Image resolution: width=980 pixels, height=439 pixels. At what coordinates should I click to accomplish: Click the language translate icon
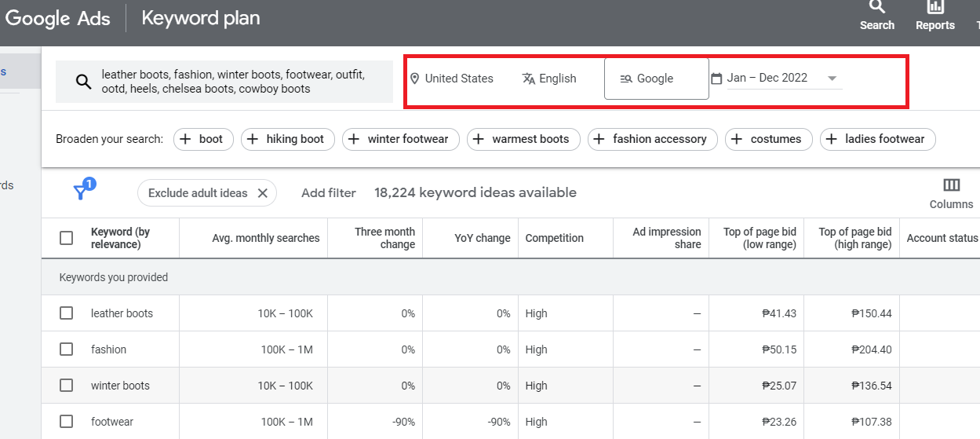[529, 79]
